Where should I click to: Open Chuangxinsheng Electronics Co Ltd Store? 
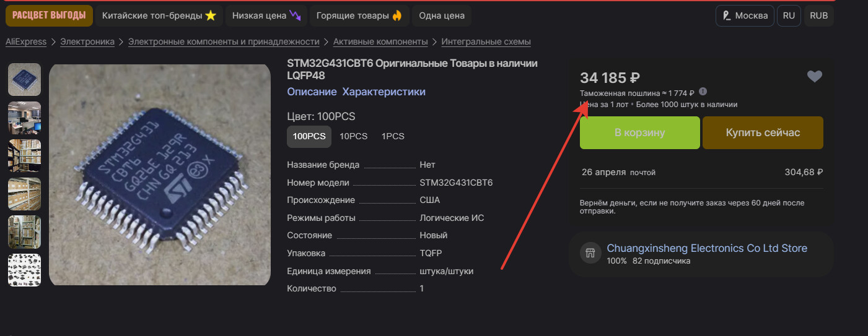pyautogui.click(x=707, y=248)
